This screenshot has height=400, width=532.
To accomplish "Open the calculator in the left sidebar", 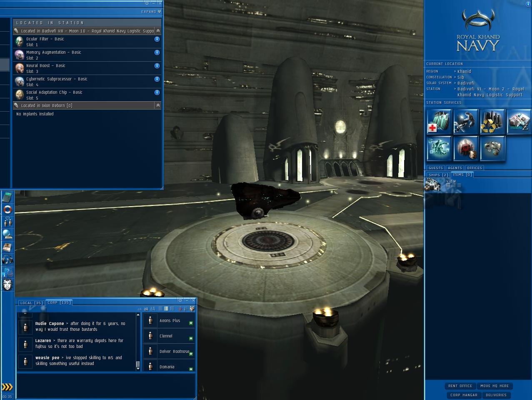I will click(x=7, y=197).
